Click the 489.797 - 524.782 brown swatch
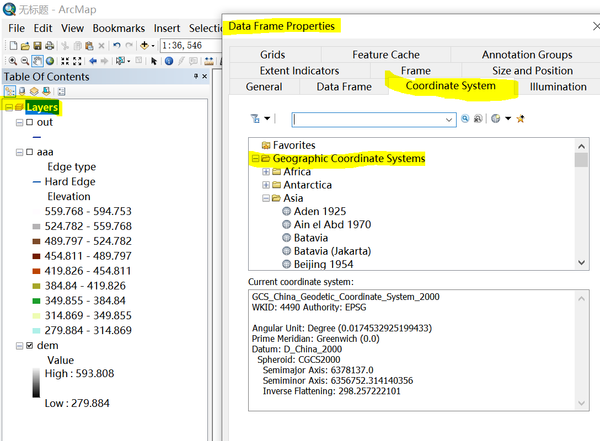The width and height of the screenshot is (600, 441). click(x=37, y=242)
